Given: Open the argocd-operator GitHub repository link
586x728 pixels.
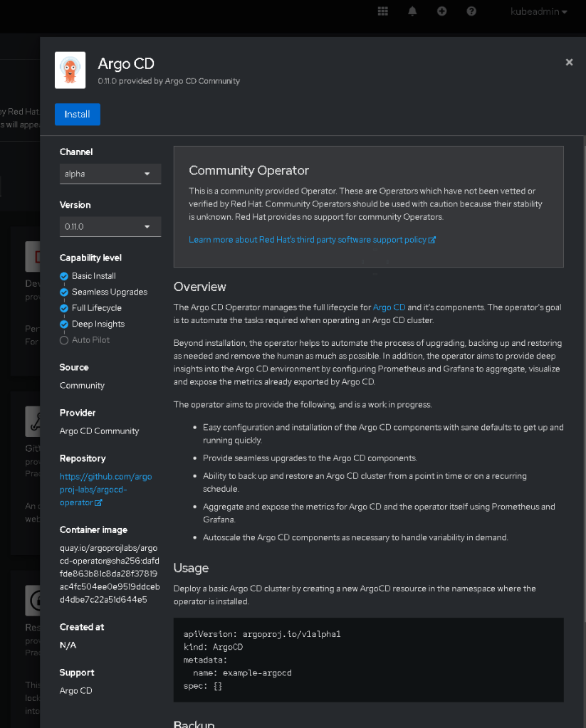Looking at the screenshot, I should click(105, 490).
